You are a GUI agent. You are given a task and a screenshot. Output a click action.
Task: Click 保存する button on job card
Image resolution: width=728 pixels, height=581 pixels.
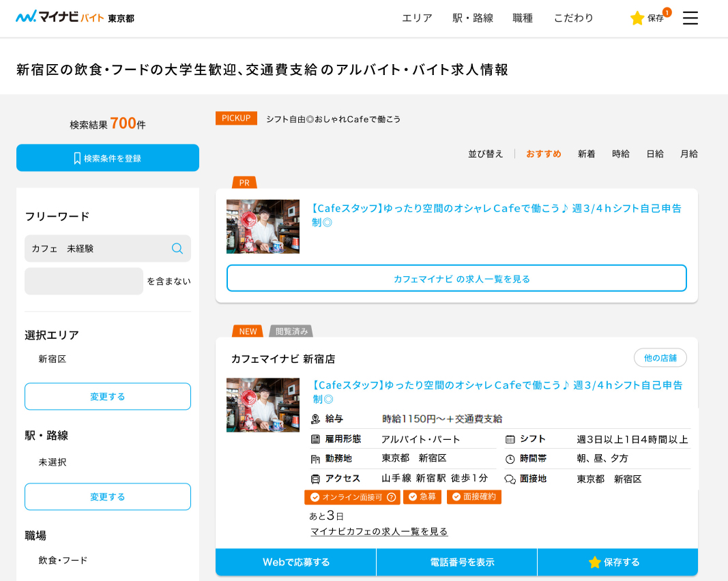click(617, 562)
